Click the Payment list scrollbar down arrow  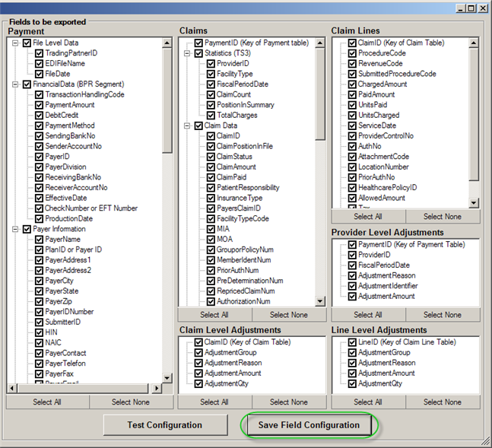167,388
